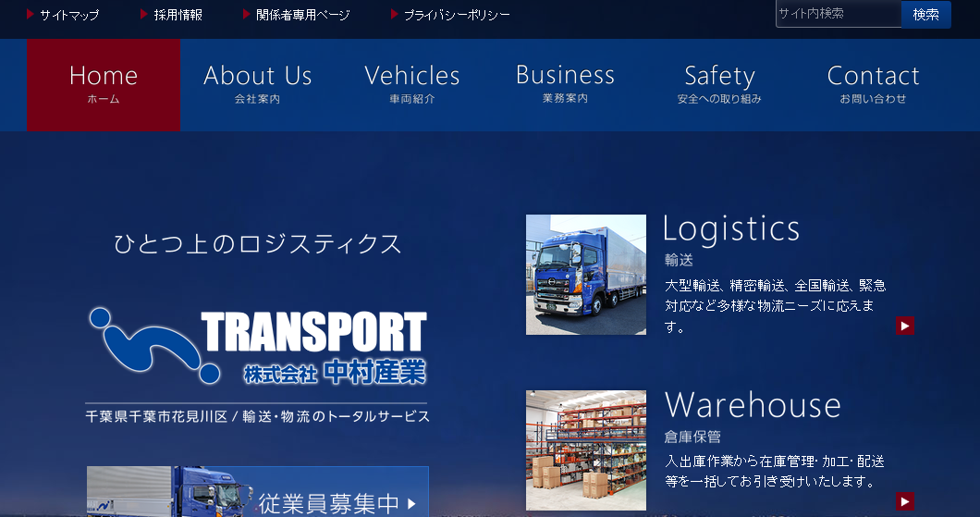Click into the サイト内検索 search field
Screen dimensions: 980x517
[838, 14]
